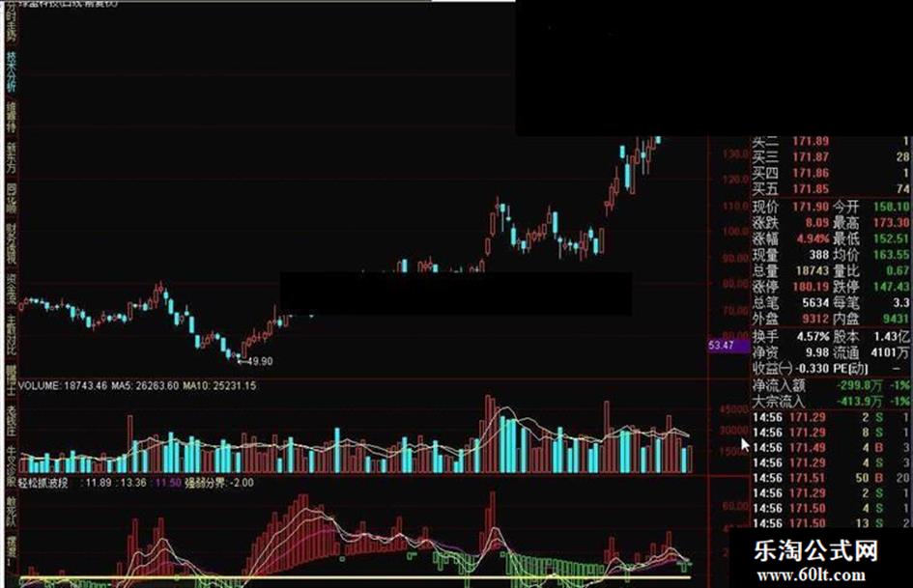Switch to the 技术分析 sidebar tab

click(11, 72)
